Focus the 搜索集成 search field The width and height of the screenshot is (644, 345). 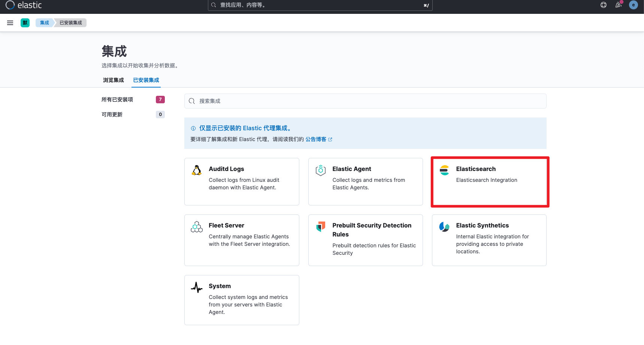pyautogui.click(x=365, y=101)
